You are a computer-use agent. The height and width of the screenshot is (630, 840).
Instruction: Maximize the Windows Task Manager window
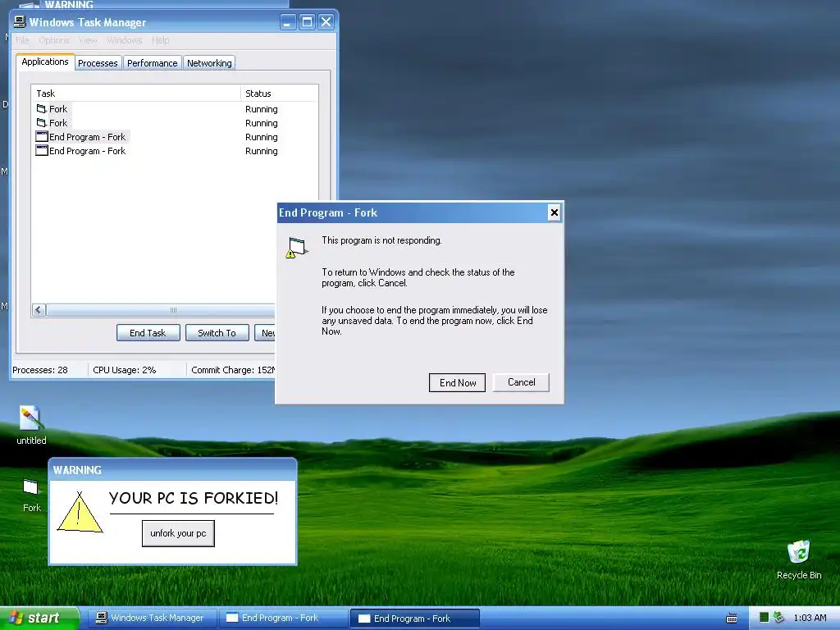tap(307, 22)
